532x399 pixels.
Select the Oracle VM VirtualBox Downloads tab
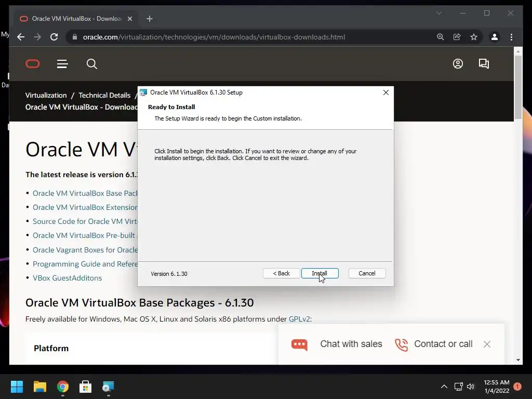[75, 19]
